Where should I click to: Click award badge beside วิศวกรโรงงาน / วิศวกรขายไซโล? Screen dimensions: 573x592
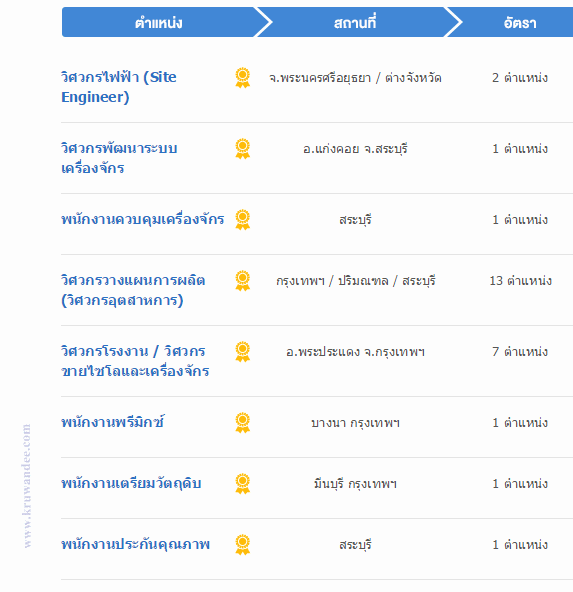point(242,352)
